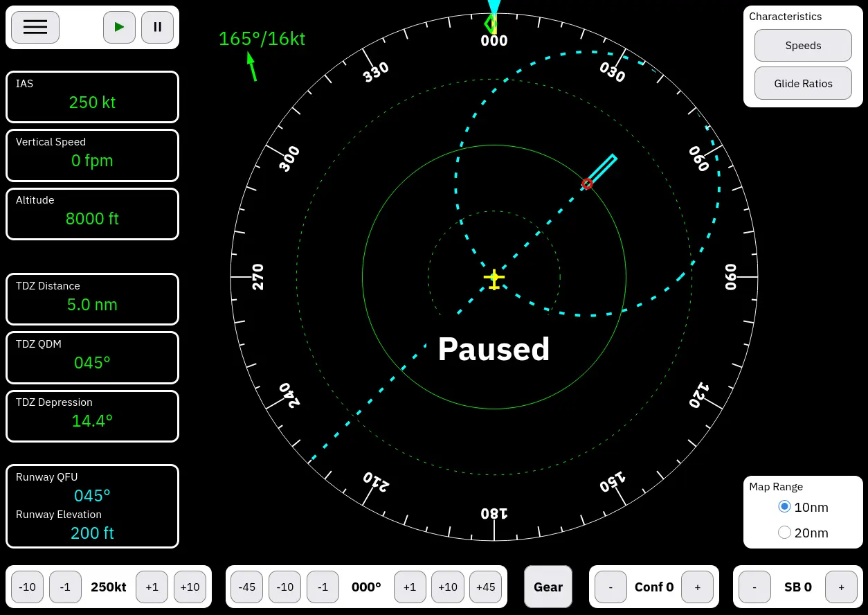Image resolution: width=868 pixels, height=615 pixels.
Task: Click the TDZ QDM value 045°
Action: pyautogui.click(x=92, y=363)
